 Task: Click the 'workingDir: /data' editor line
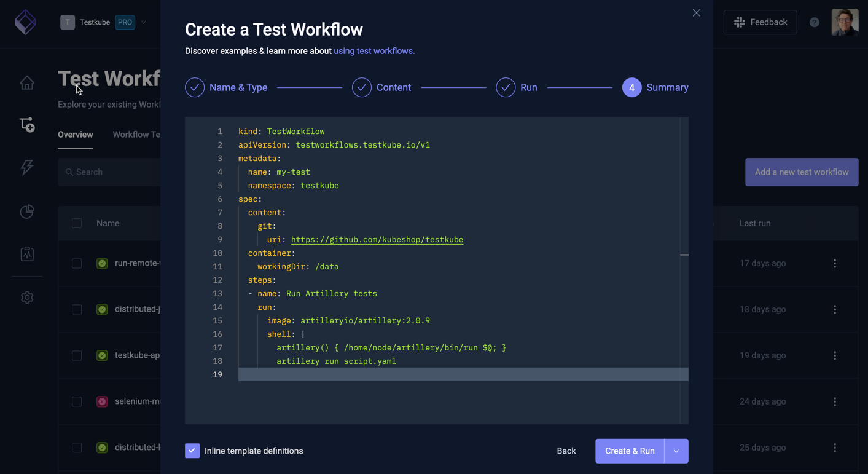(298, 267)
